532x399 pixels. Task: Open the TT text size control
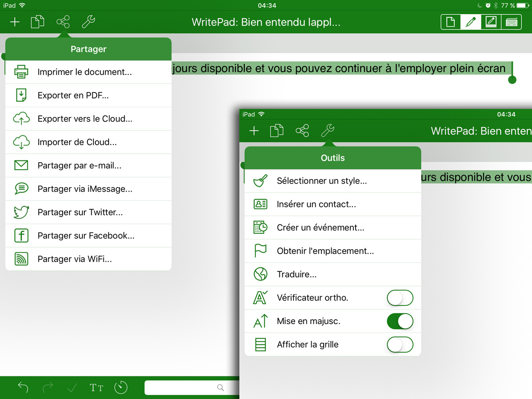coord(96,388)
